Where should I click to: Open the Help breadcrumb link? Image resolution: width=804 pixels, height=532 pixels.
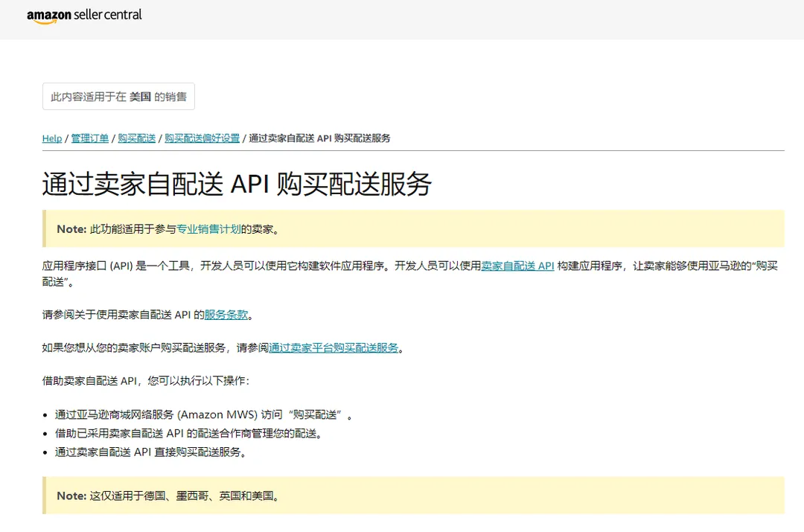click(x=52, y=138)
